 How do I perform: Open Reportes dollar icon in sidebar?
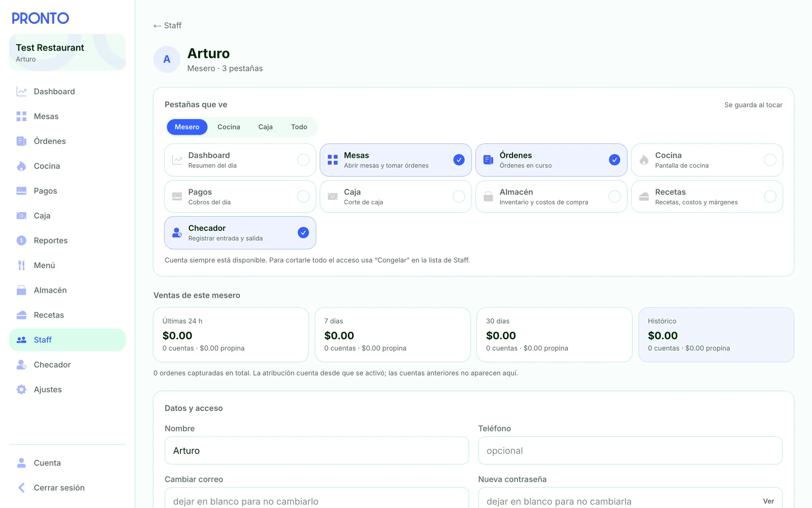click(22, 240)
